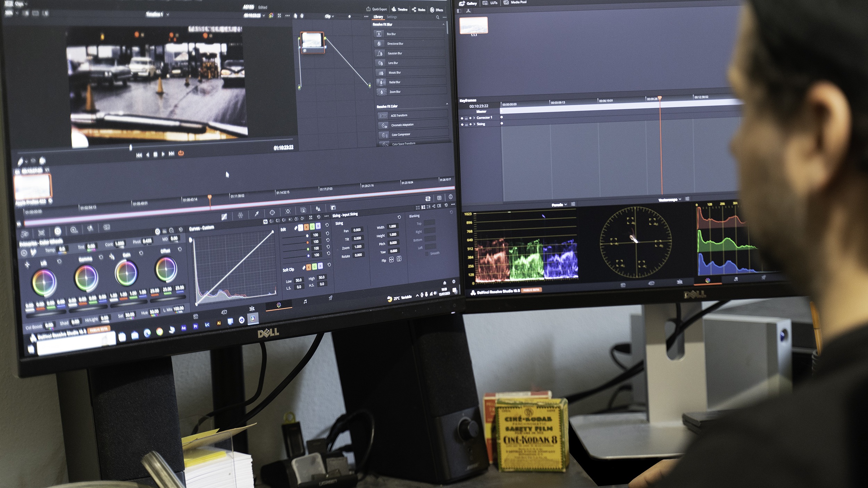Reset the Gamma color wheel
Image resolution: width=868 pixels, height=488 pixels.
[101, 257]
